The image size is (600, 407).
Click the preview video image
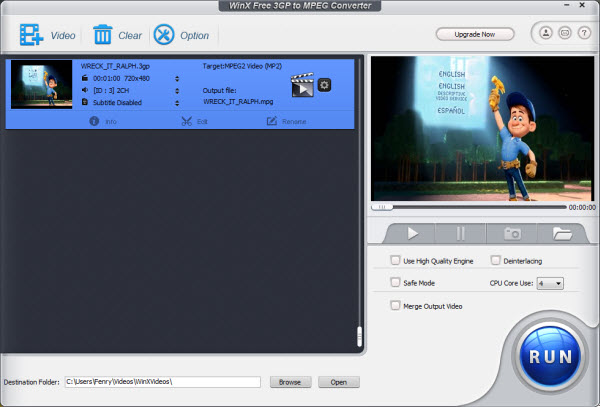tap(482, 129)
